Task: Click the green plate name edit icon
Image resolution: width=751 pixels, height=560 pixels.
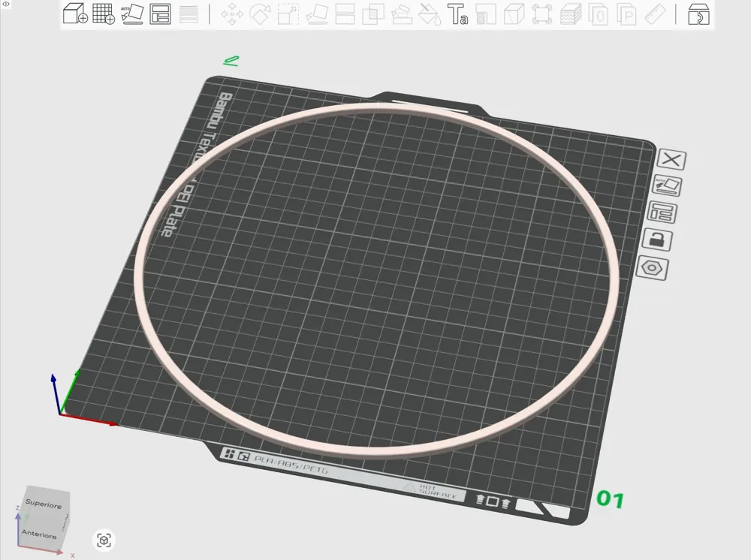Action: coord(231,61)
